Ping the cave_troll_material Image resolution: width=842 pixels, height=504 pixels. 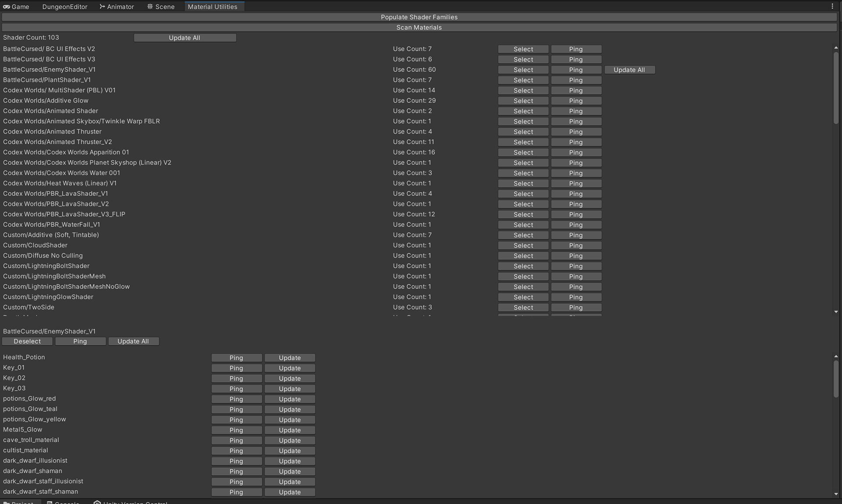[236, 441]
